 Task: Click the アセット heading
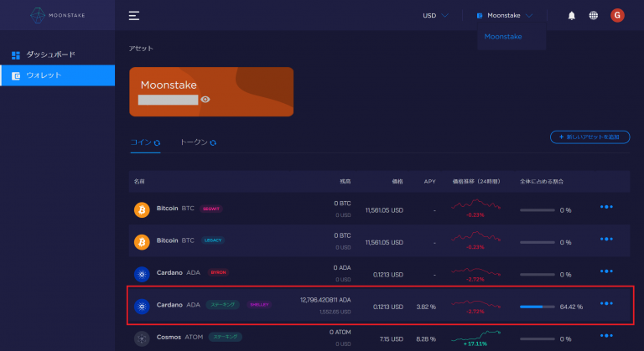[141, 49]
